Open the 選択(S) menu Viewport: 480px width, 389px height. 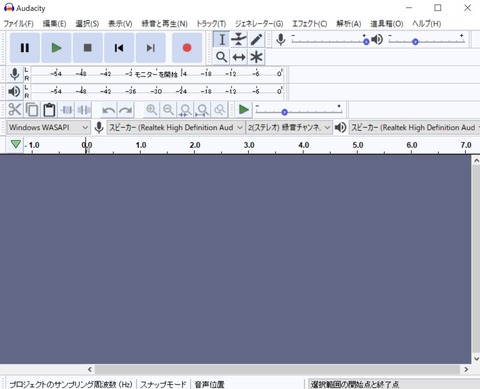click(x=87, y=24)
